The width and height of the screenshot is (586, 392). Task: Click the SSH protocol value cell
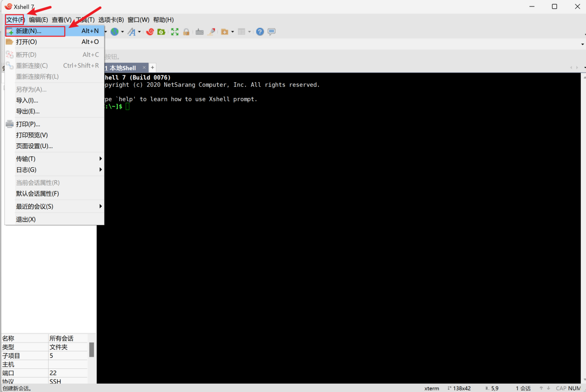pyautogui.click(x=68, y=381)
